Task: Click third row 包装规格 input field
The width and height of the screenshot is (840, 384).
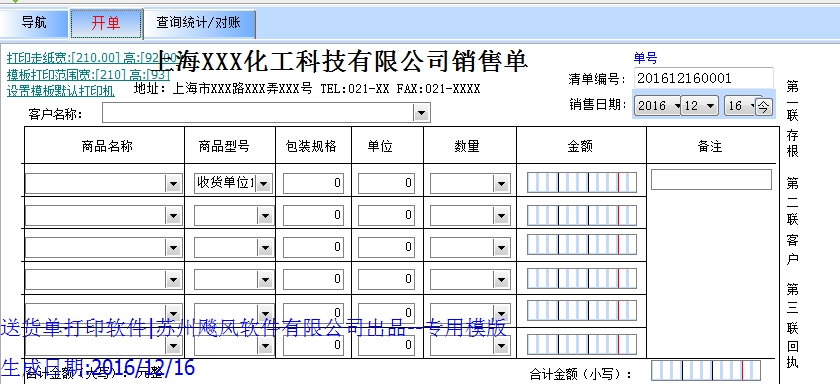Action: (313, 247)
